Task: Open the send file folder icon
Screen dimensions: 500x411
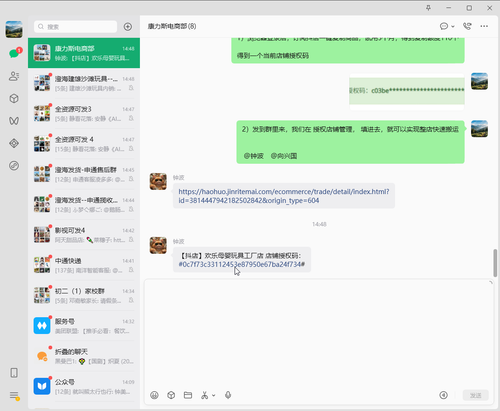Action: [x=188, y=395]
